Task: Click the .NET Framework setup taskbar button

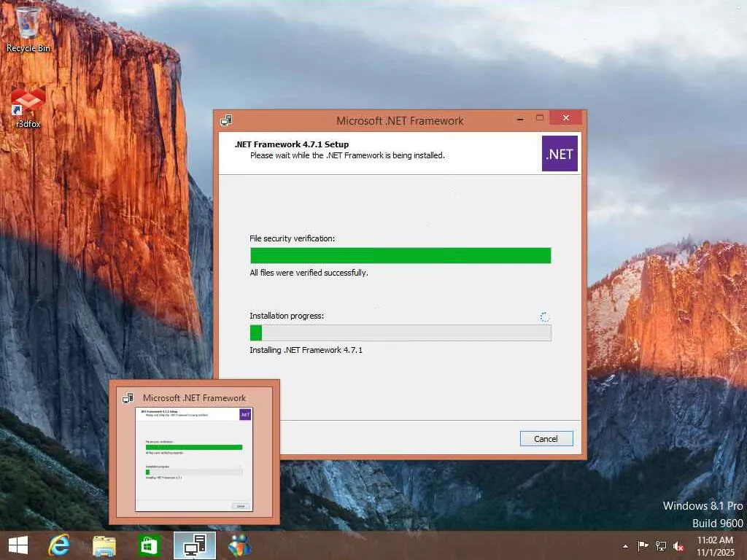Action: [x=194, y=545]
